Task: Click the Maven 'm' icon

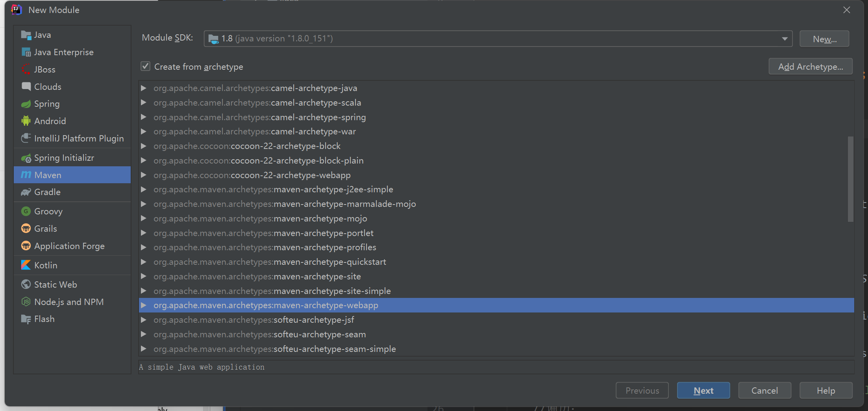Action: 26,175
